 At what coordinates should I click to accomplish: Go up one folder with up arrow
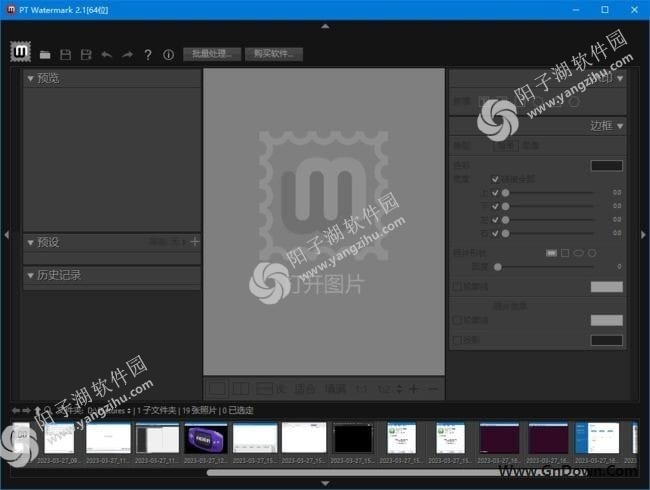point(38,410)
